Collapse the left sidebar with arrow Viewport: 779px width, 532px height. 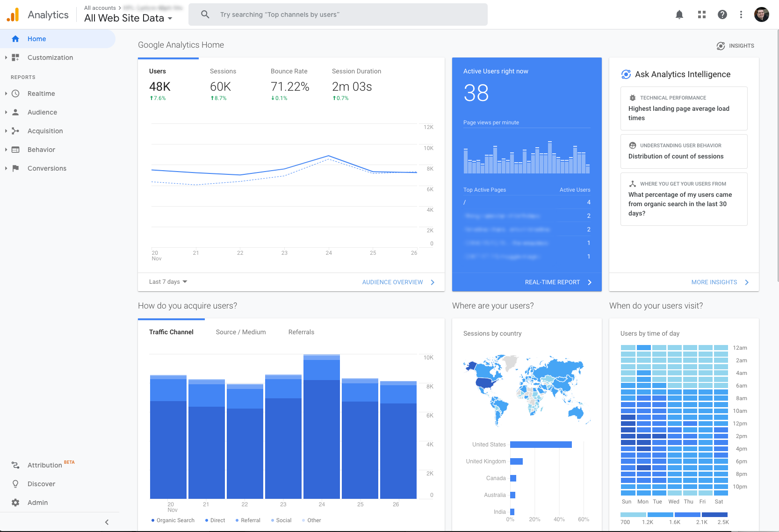coord(107,522)
